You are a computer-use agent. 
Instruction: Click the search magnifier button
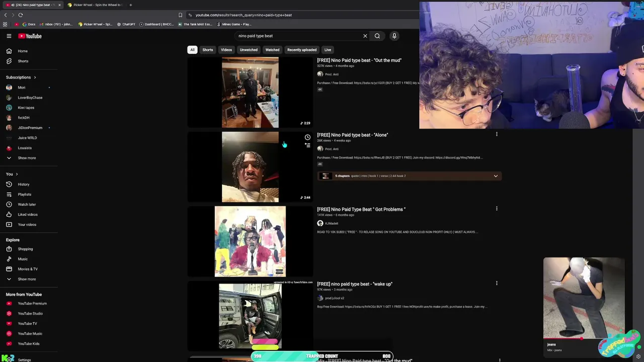click(x=377, y=36)
